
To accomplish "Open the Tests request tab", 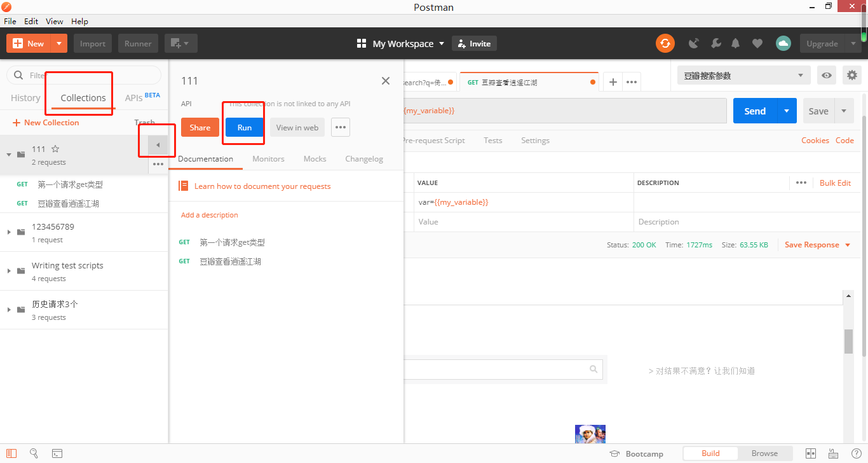I will 493,141.
